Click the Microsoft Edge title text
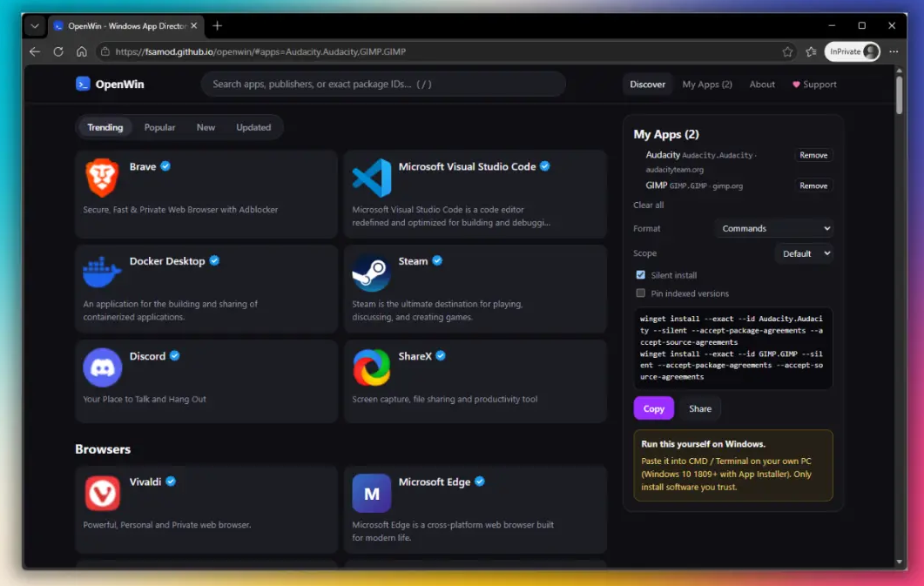Screen dimensions: 924x586 point(435,482)
